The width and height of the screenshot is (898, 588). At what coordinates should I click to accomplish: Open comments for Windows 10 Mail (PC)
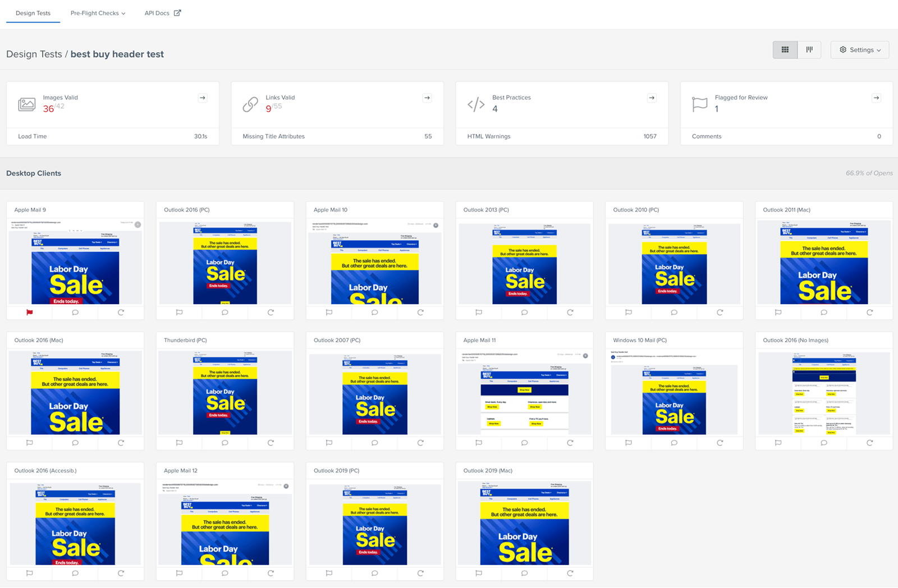pos(674,443)
